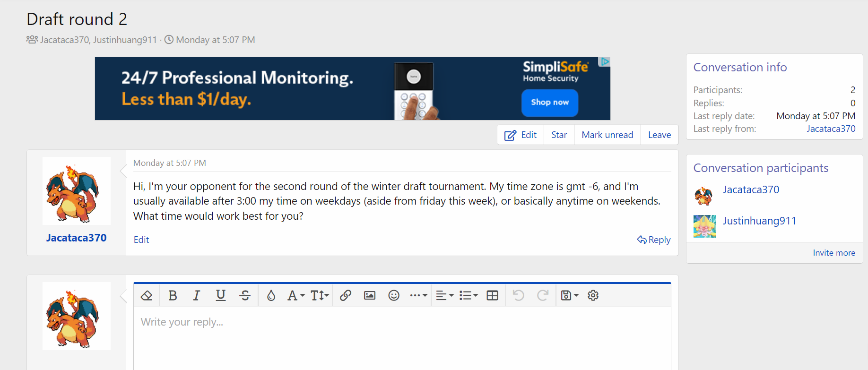Click the eraser Remove formatting icon
Image resolution: width=868 pixels, height=370 pixels.
tap(147, 295)
